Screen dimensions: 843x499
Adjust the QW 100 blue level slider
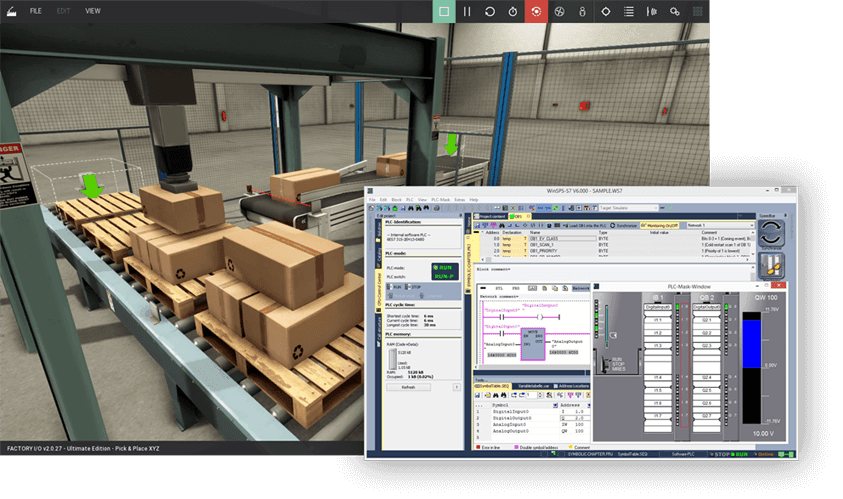tap(751, 344)
